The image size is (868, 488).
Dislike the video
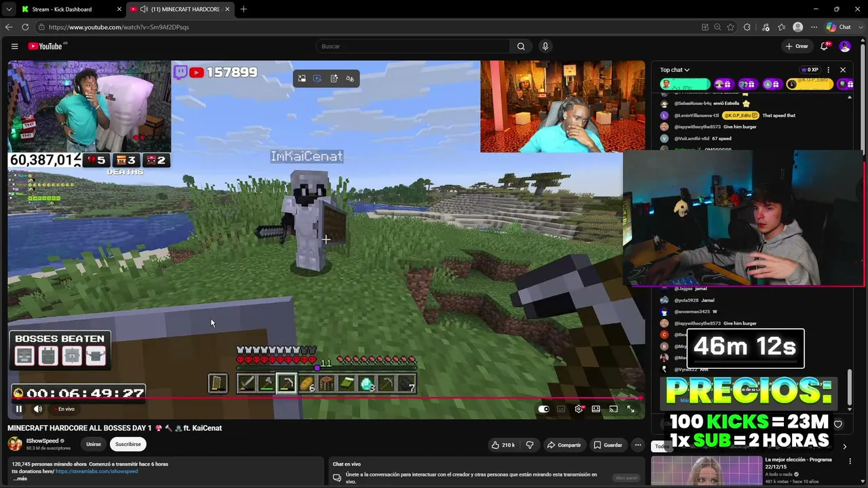tap(530, 445)
